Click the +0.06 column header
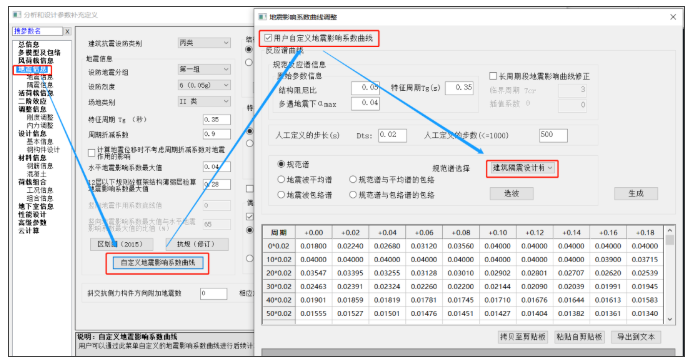The width and height of the screenshot is (691, 363). pos(424,233)
